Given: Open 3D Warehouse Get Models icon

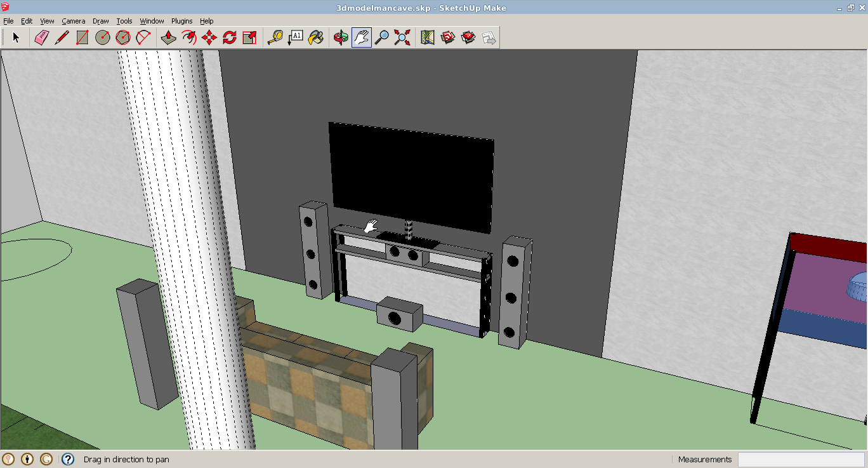Looking at the screenshot, I should [x=448, y=37].
